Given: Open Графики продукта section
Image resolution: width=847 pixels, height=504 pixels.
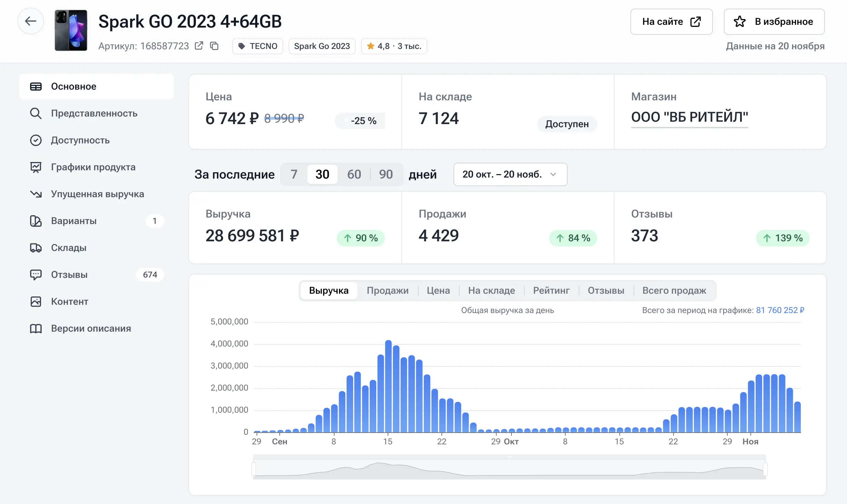Looking at the screenshot, I should [93, 167].
